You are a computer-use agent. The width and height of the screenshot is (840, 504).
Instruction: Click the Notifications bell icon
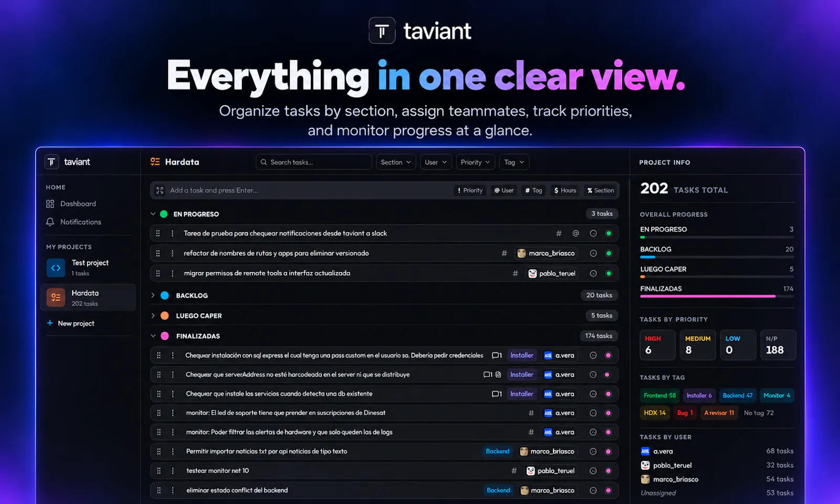click(50, 222)
